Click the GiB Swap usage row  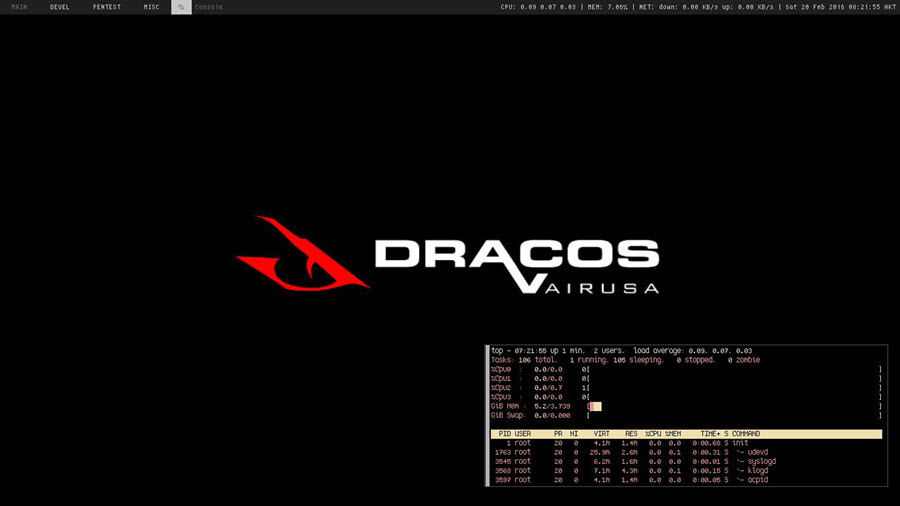click(686, 415)
